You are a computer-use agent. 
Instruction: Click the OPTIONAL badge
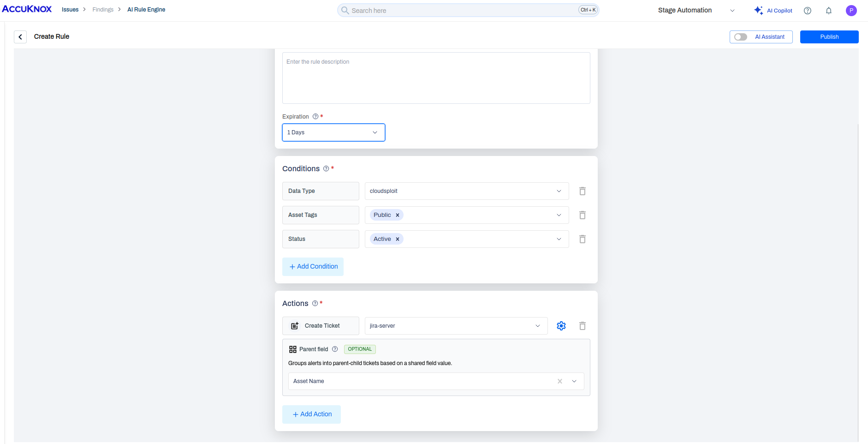360,349
